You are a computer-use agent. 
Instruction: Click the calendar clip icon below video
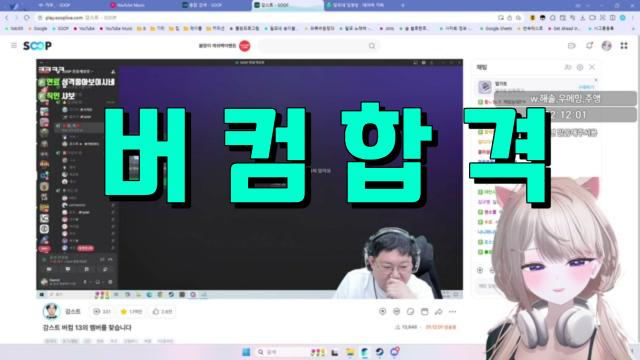(x=424, y=311)
